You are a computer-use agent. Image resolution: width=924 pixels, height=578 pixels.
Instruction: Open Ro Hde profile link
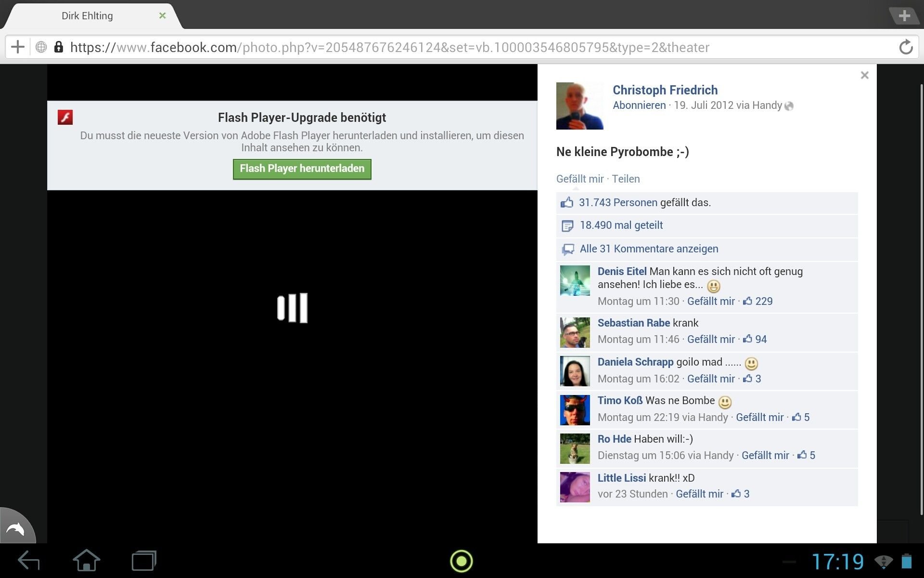coord(614,439)
